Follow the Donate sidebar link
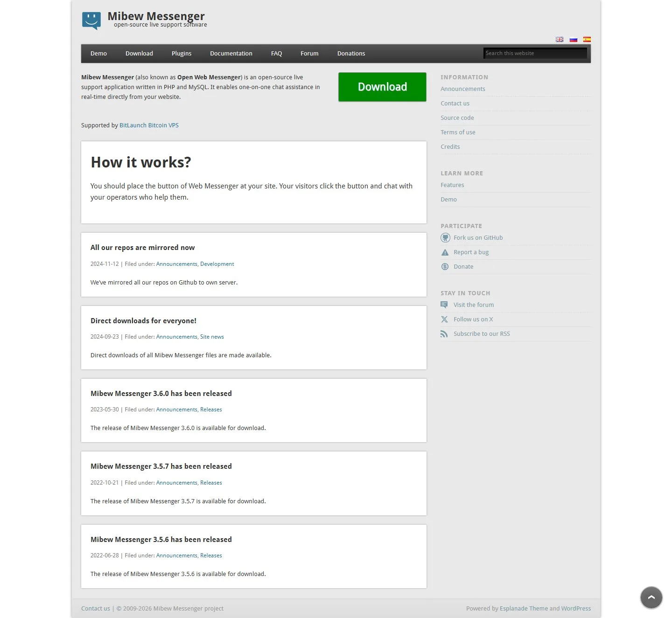Screen dimensions: 672x618 click(x=463, y=267)
